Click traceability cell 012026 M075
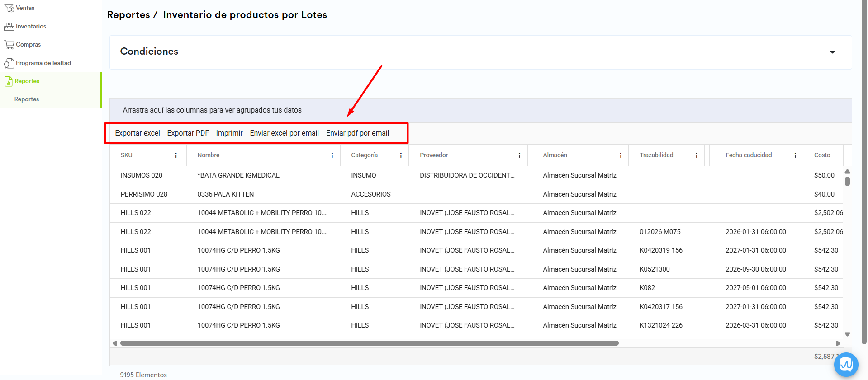868x380 pixels. point(660,232)
